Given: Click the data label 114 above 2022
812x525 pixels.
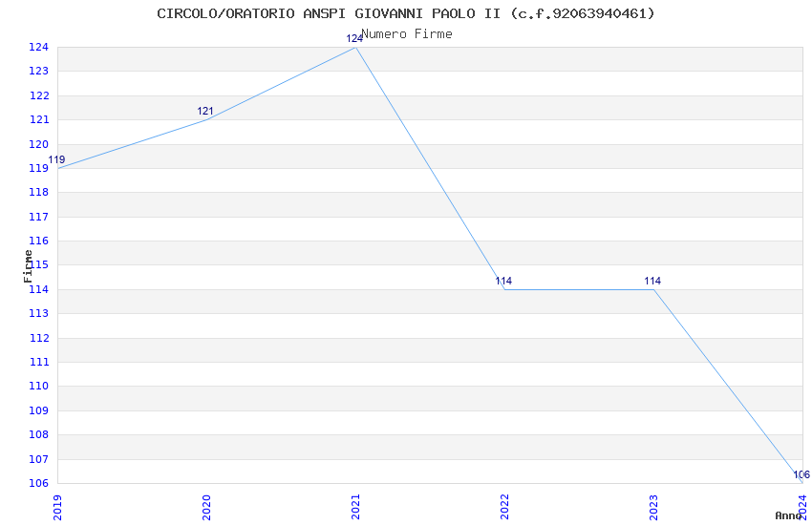Looking at the screenshot, I should tap(503, 281).
